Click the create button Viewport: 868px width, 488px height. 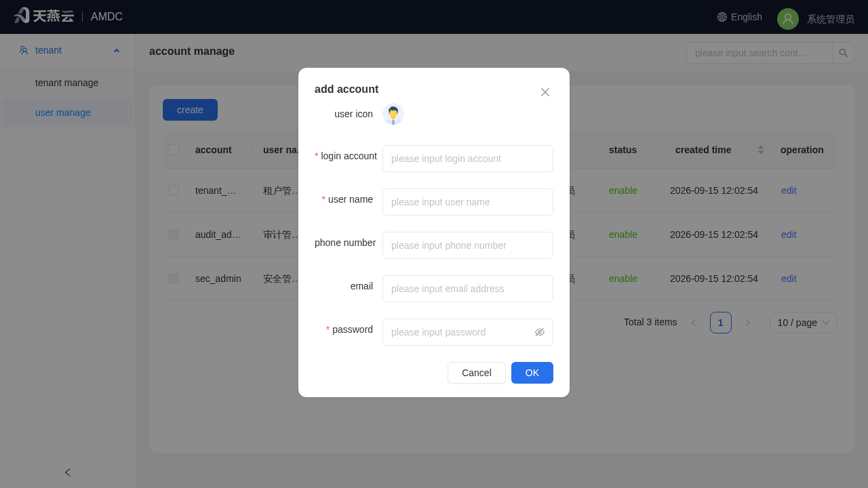[190, 110]
